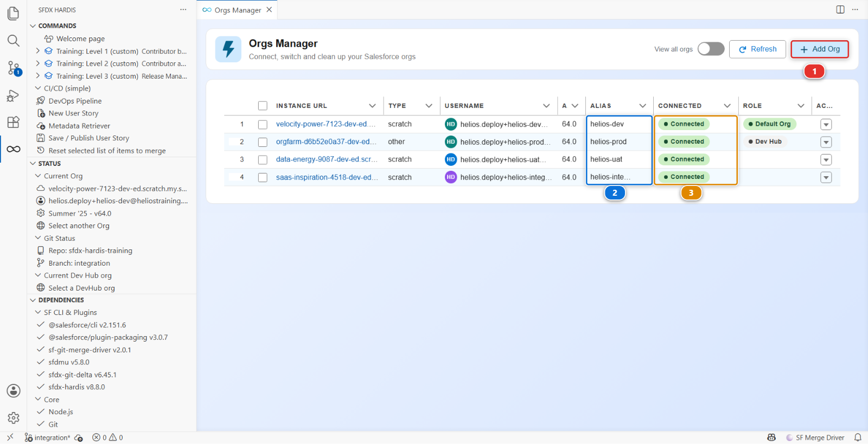Click the helios-integ purple user avatar

coord(451,177)
